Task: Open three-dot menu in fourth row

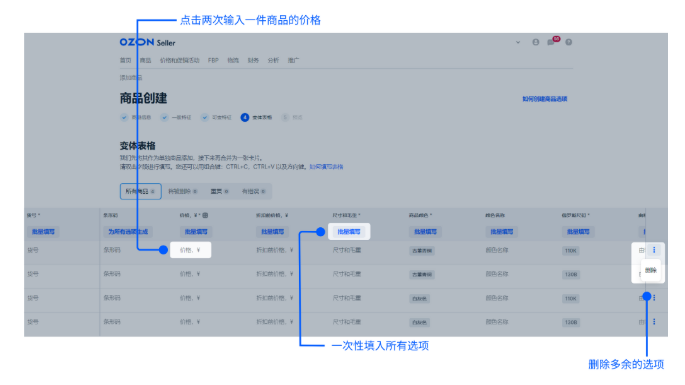Action: (x=654, y=322)
